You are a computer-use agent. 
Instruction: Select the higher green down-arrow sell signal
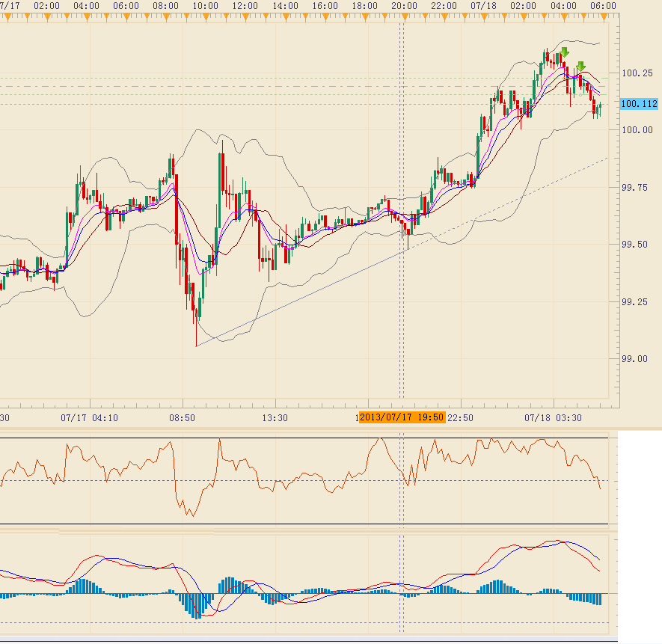pos(565,52)
